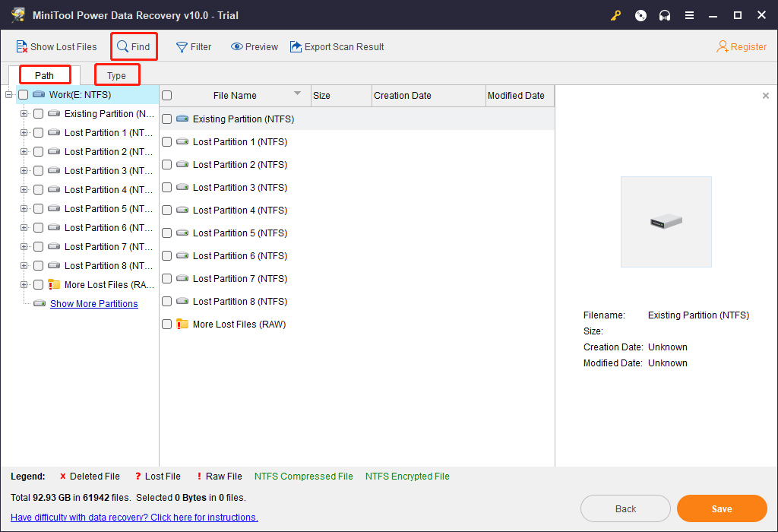Close the preview panel with the X

766,95
